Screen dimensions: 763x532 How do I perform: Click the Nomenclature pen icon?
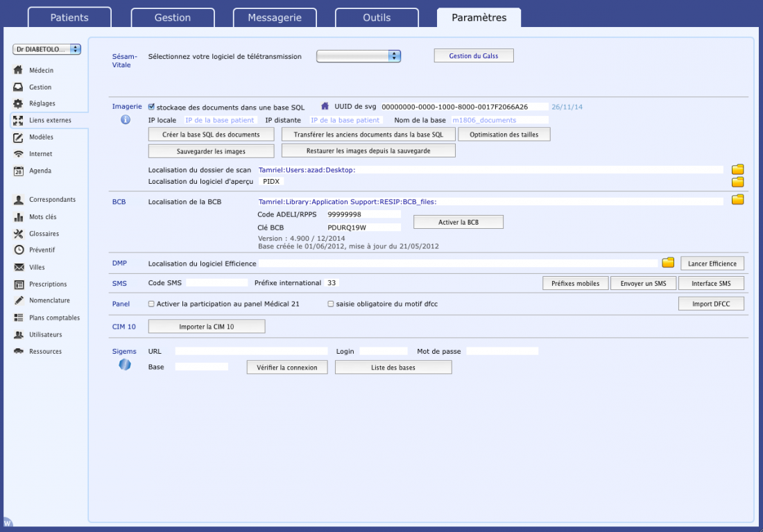coord(19,300)
